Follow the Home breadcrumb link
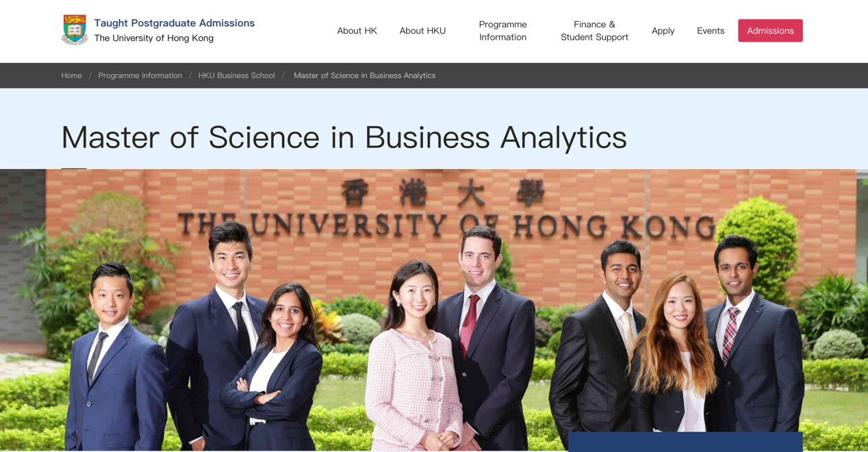The image size is (868, 452). point(71,75)
